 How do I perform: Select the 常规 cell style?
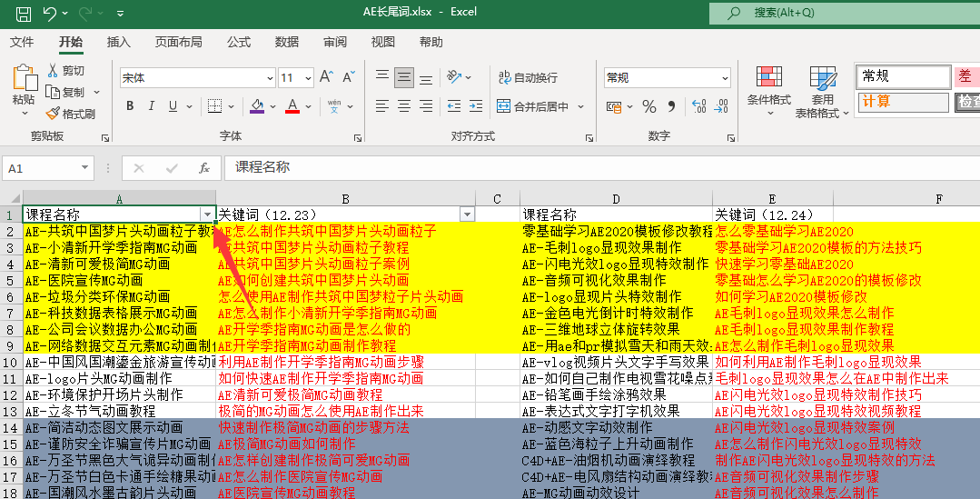(903, 76)
